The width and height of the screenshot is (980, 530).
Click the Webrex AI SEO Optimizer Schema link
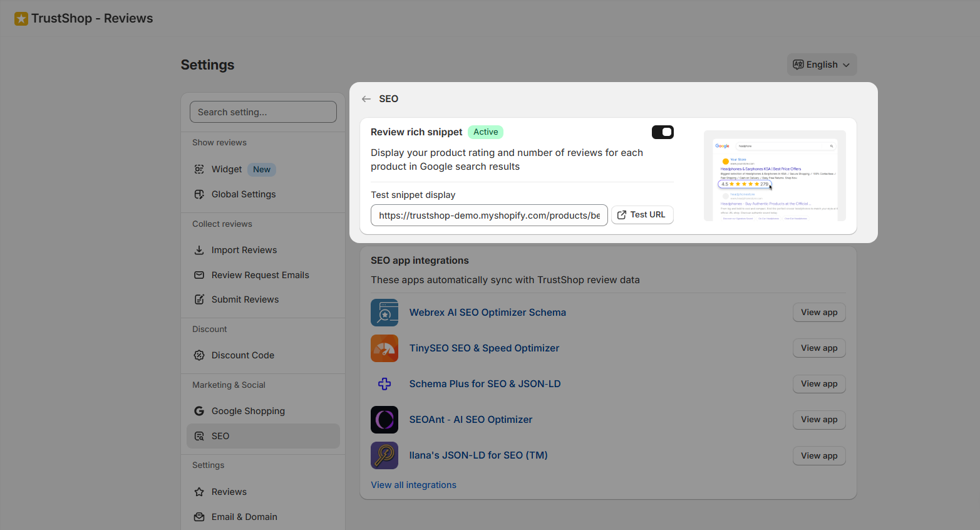tap(487, 313)
